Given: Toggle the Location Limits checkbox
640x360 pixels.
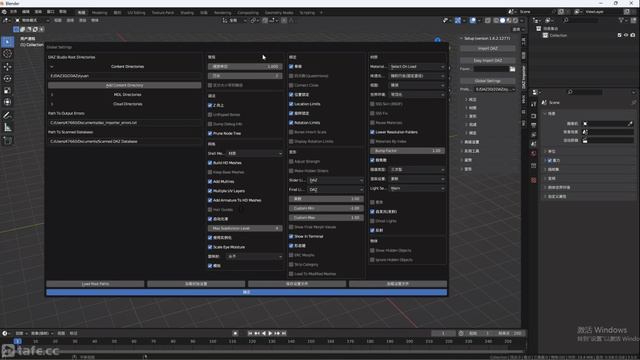Looking at the screenshot, I should click(291, 104).
